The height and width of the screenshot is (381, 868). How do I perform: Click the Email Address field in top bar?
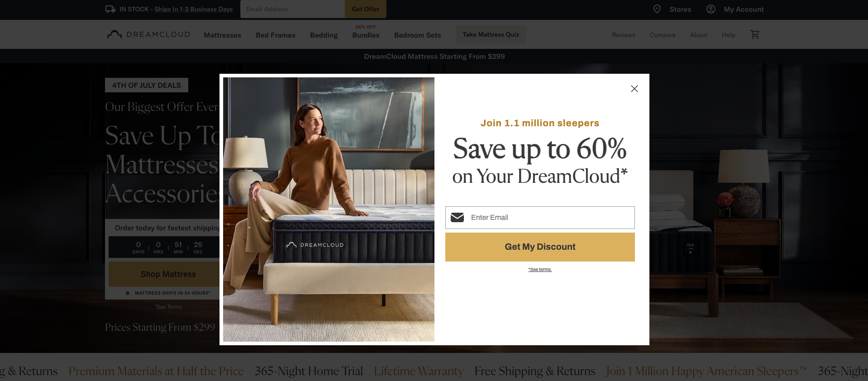coord(292,9)
